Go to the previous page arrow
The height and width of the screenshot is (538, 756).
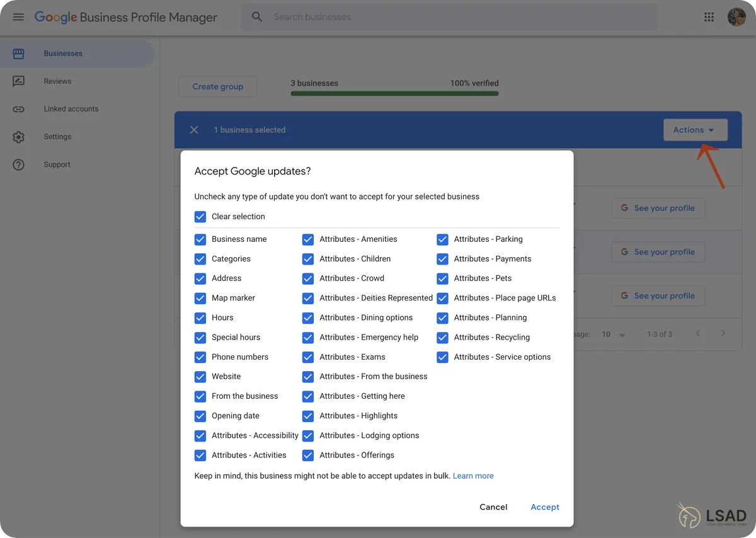pos(697,333)
